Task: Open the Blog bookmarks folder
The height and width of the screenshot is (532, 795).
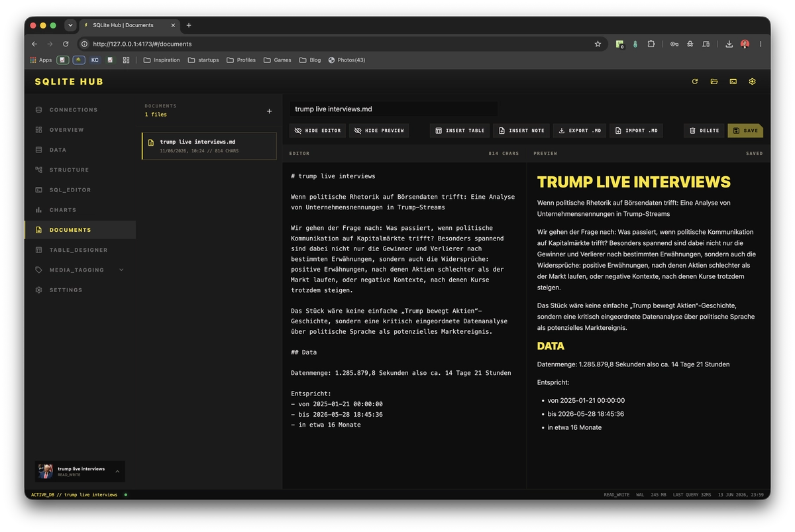Action: 310,60
